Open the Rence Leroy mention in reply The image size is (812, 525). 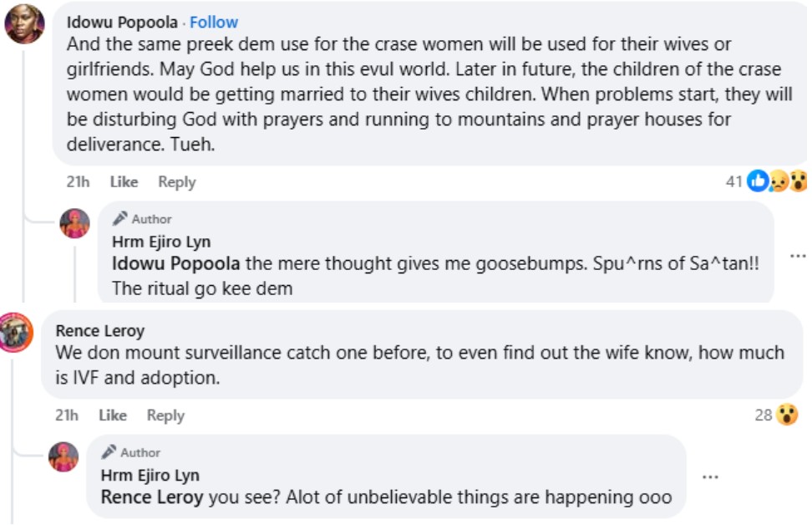152,497
